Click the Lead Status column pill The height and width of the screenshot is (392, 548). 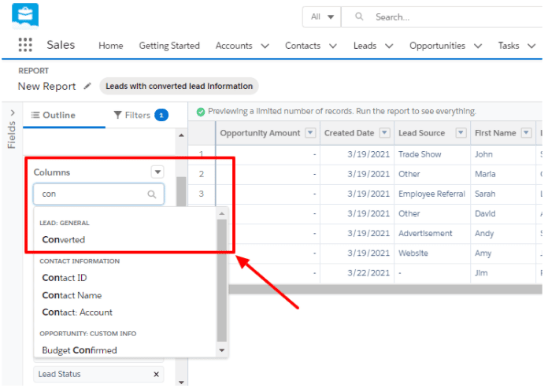[98, 374]
